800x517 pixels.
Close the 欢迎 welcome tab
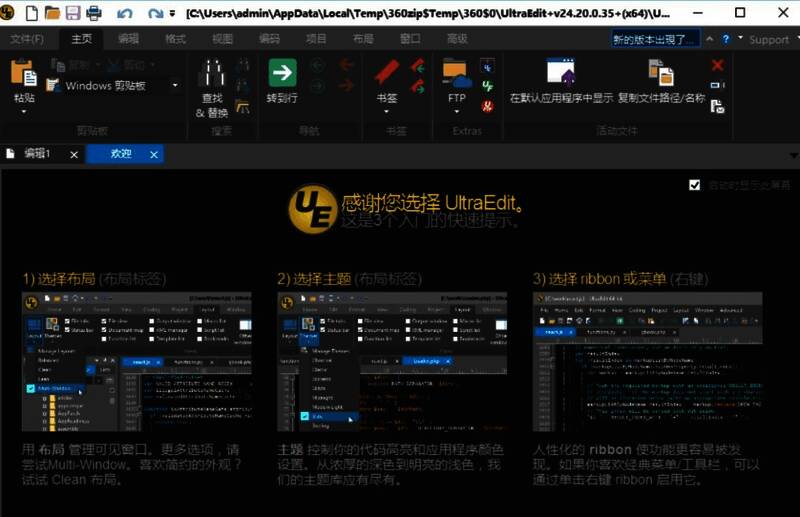tap(154, 154)
